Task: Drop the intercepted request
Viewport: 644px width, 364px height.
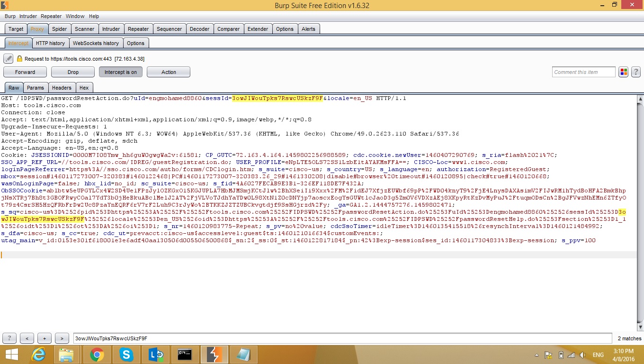Action: [73, 72]
